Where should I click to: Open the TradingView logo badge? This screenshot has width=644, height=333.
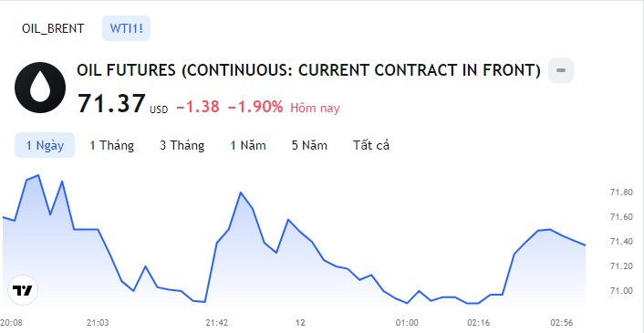pyautogui.click(x=23, y=290)
